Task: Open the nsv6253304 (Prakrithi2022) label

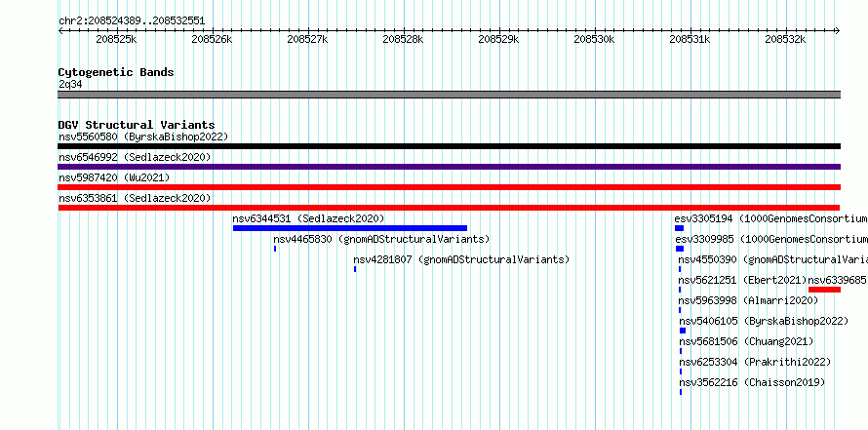Action: (x=755, y=362)
